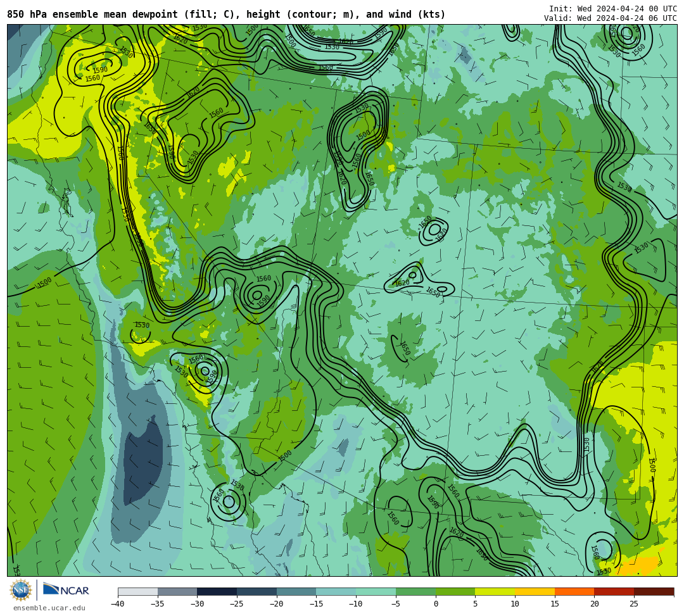
Task: Click the 5 colorbar tick label
Action: click(476, 604)
